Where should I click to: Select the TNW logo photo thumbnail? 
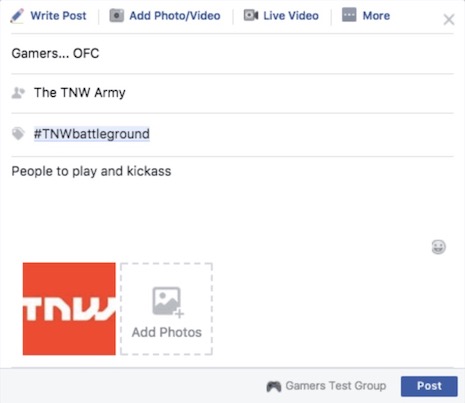click(x=69, y=309)
